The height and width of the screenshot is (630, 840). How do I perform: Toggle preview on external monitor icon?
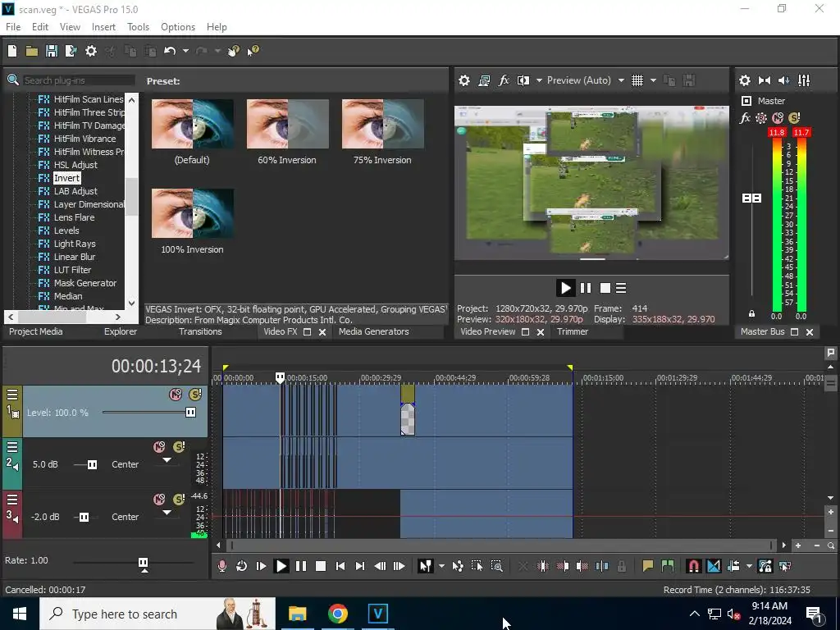pyautogui.click(x=484, y=80)
